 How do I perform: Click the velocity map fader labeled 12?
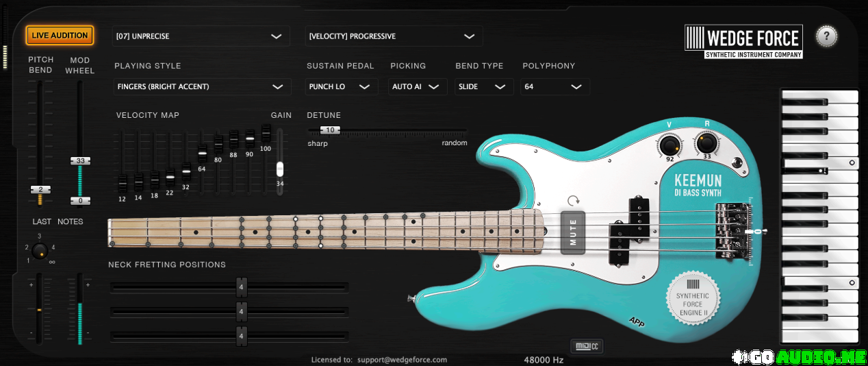123,184
